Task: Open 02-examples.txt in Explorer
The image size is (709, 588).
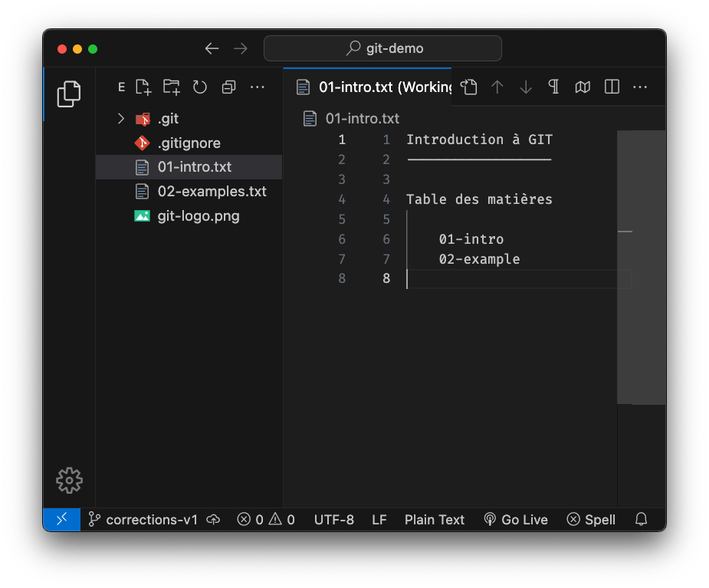Action: (189, 192)
